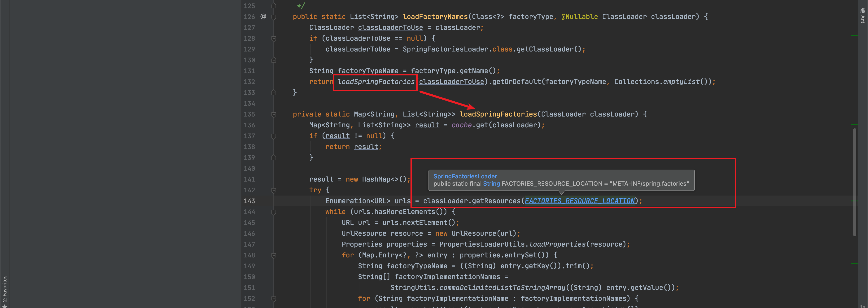The width and height of the screenshot is (868, 308).
Task: Collapse the try block at line 142
Action: pos(274,190)
